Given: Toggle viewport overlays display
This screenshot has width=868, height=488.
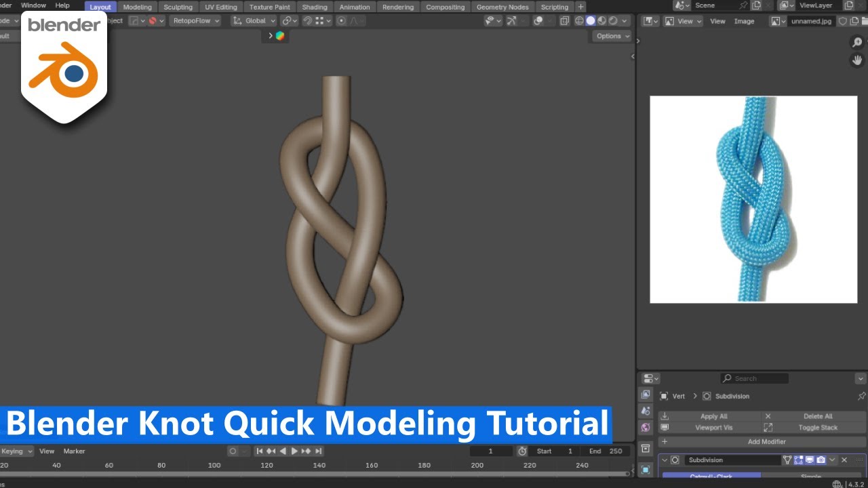Looking at the screenshot, I should (x=538, y=21).
